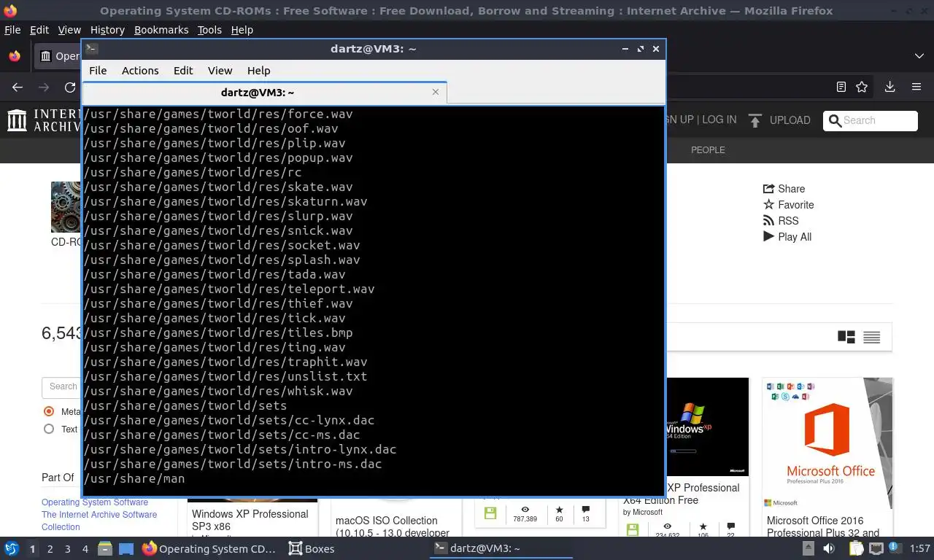Image resolution: width=934 pixels, height=560 pixels.
Task: Open file manager from taskbar
Action: [x=105, y=548]
